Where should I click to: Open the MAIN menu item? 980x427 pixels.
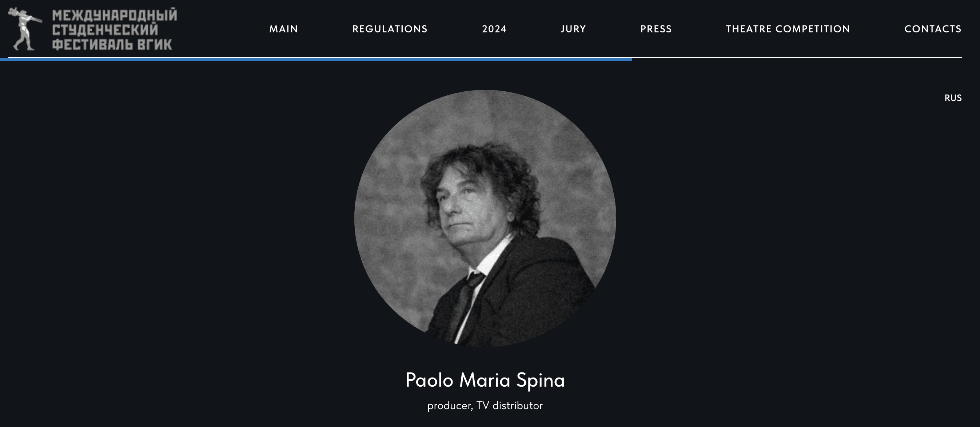click(x=283, y=29)
